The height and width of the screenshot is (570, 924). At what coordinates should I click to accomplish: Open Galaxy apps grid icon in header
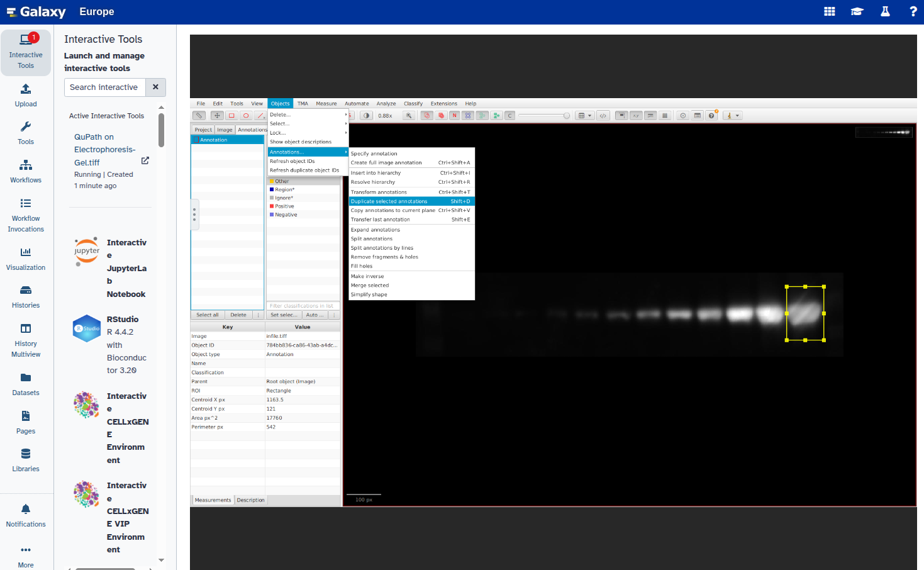click(x=830, y=11)
